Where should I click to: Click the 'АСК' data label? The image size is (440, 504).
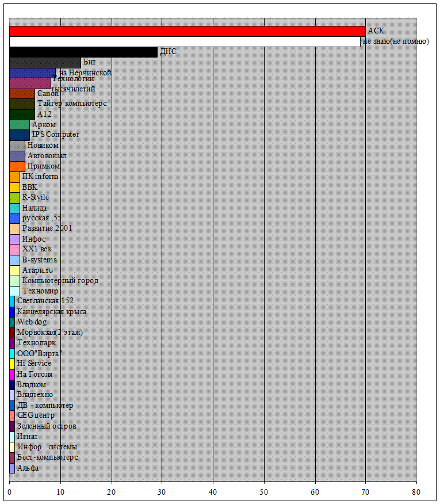[x=376, y=31]
